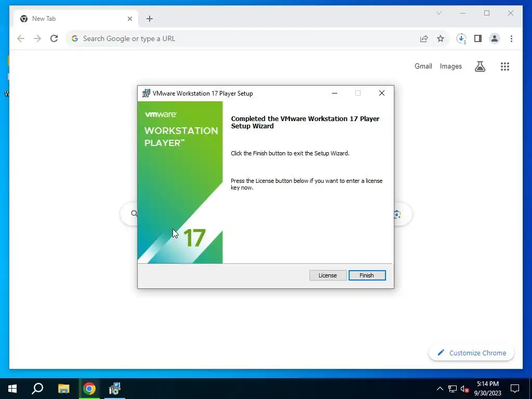532x399 pixels.
Task: Close the New Tab tab
Action: click(x=129, y=19)
